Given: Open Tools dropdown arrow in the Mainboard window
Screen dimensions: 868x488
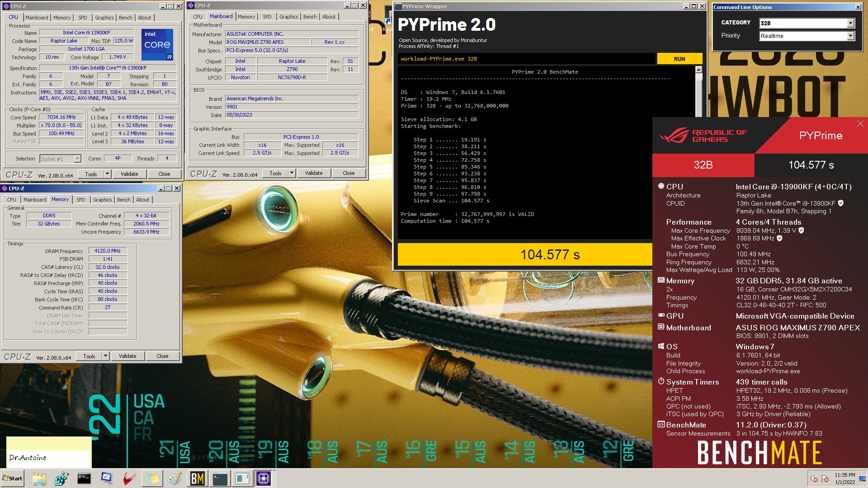Looking at the screenshot, I should tap(292, 173).
